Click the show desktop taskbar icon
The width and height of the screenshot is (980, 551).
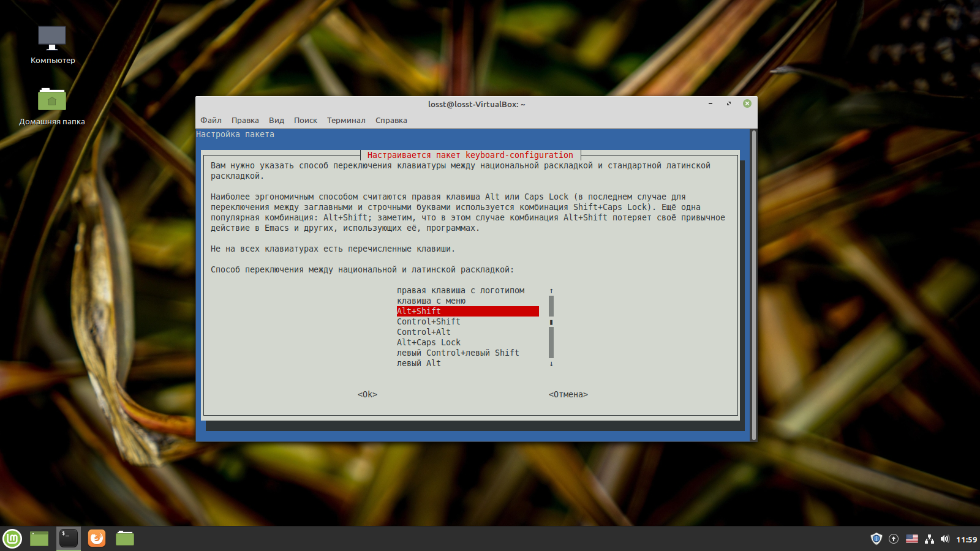pyautogui.click(x=39, y=539)
